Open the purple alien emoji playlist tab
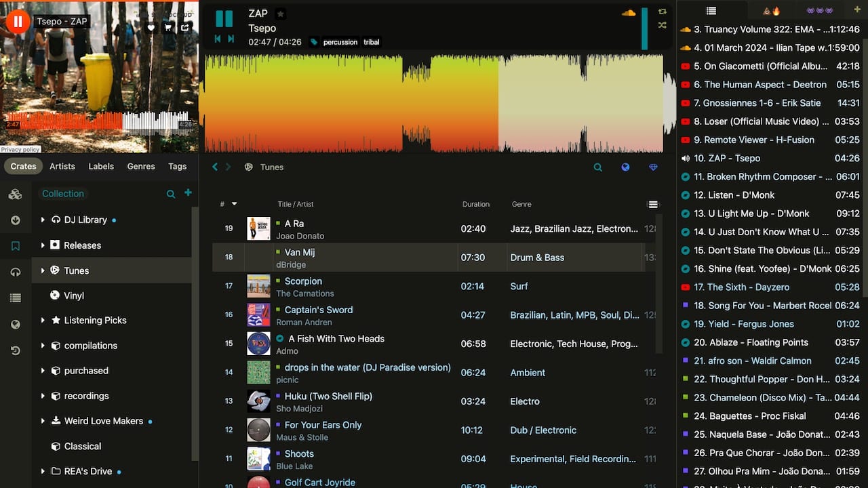Image resolution: width=868 pixels, height=488 pixels. click(x=819, y=11)
